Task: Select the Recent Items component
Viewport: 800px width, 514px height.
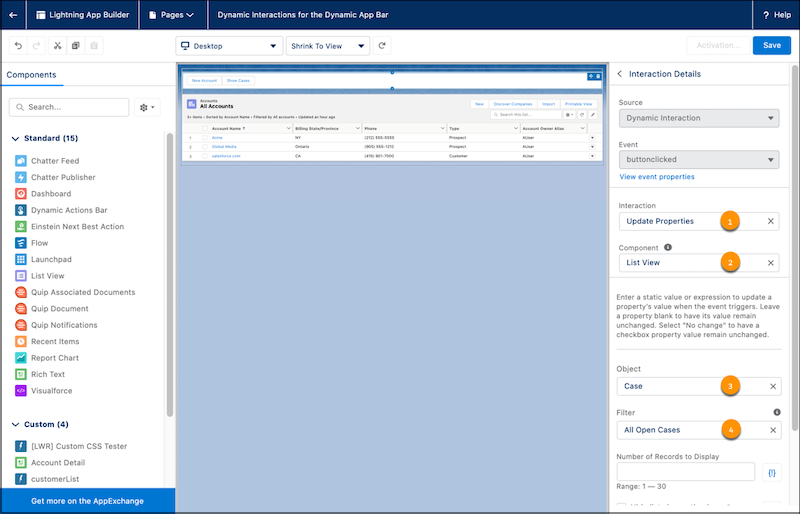Action: [x=47, y=341]
